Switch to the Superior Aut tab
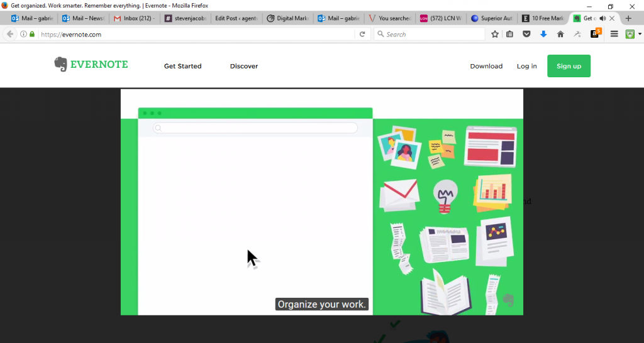 coord(492,18)
